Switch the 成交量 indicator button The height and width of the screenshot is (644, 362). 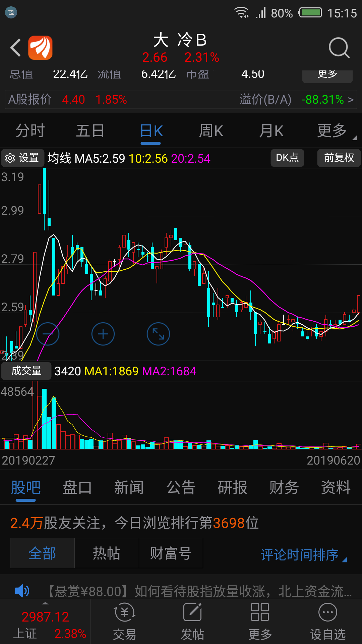pos(26,371)
